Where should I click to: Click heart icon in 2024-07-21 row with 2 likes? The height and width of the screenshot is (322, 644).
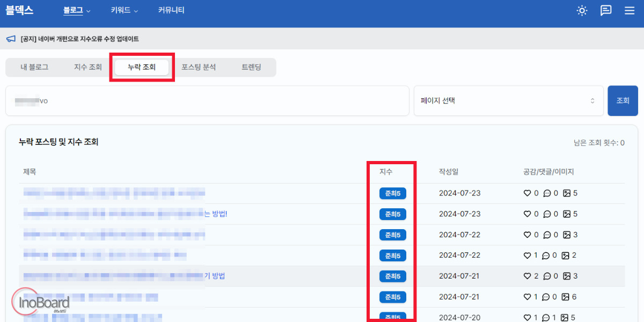(x=528, y=276)
